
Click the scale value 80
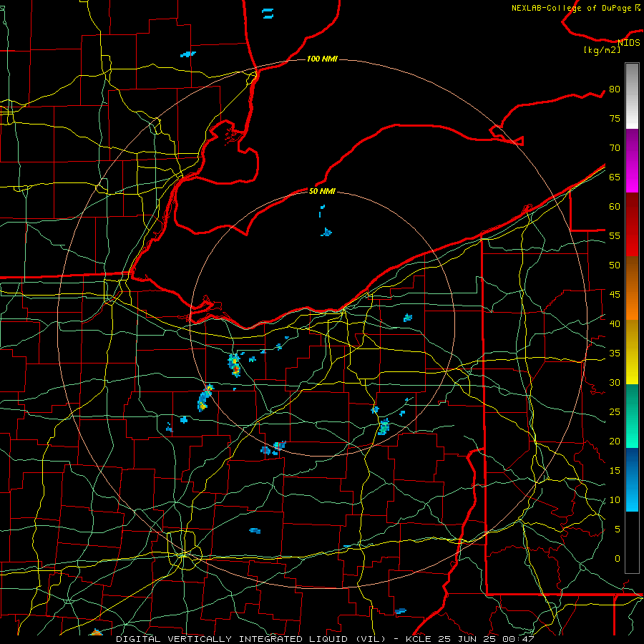coord(615,89)
